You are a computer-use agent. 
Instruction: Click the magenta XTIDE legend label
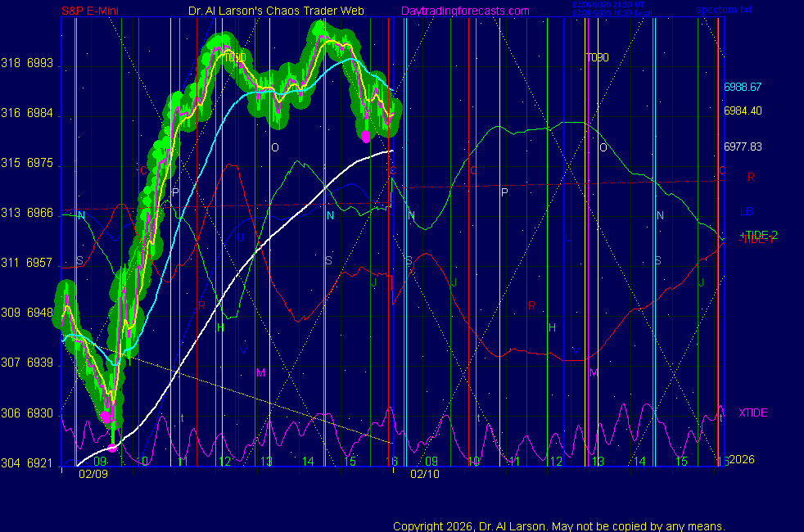[x=752, y=413]
